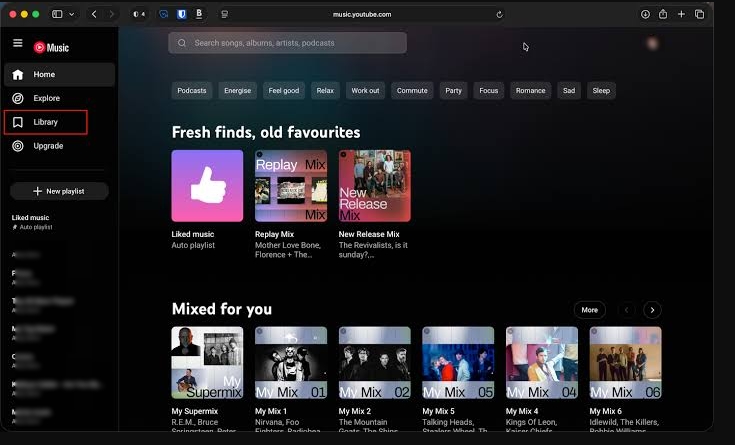
Task: Show Safari tab overview
Action: [699, 14]
